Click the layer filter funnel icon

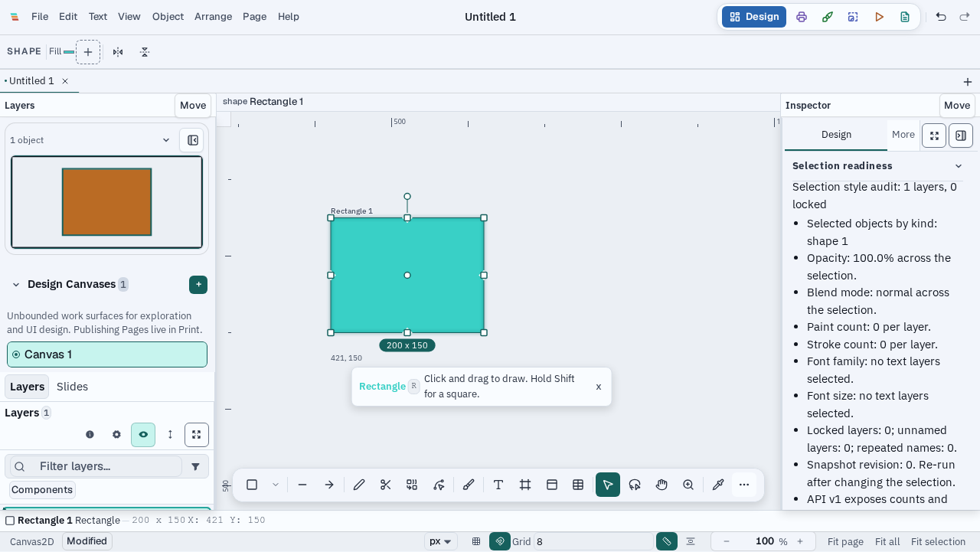(x=195, y=466)
